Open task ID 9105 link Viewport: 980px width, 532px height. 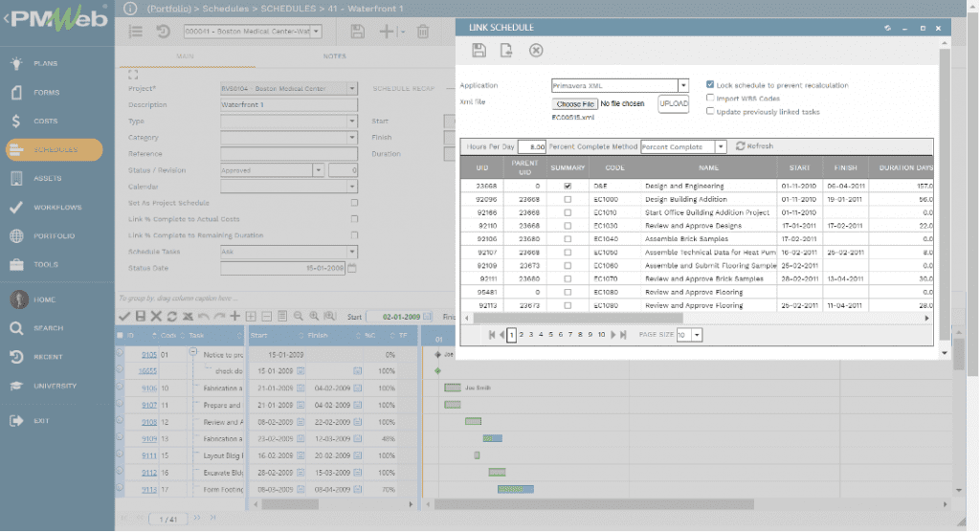(x=148, y=355)
